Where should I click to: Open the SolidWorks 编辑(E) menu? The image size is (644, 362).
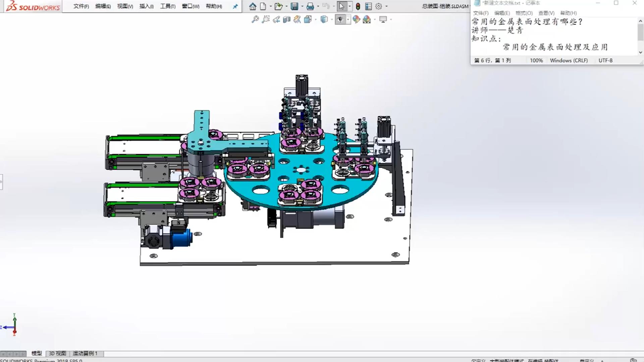[x=103, y=6]
